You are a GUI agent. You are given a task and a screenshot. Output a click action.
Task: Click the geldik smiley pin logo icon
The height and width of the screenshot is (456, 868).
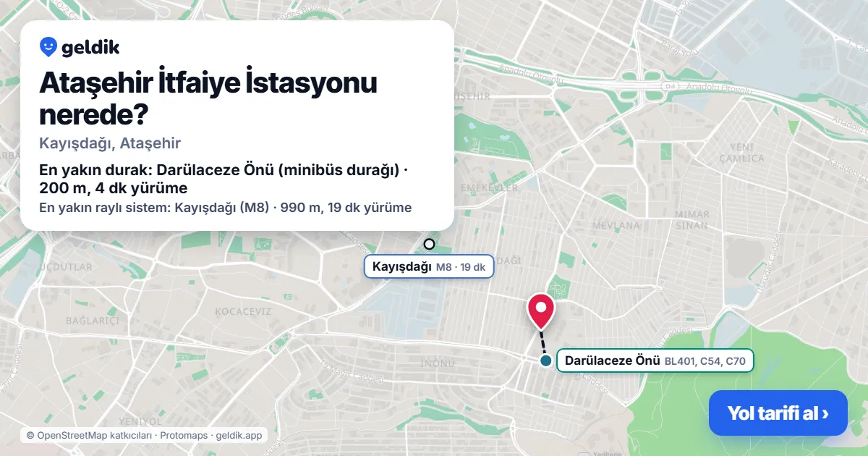point(48,47)
